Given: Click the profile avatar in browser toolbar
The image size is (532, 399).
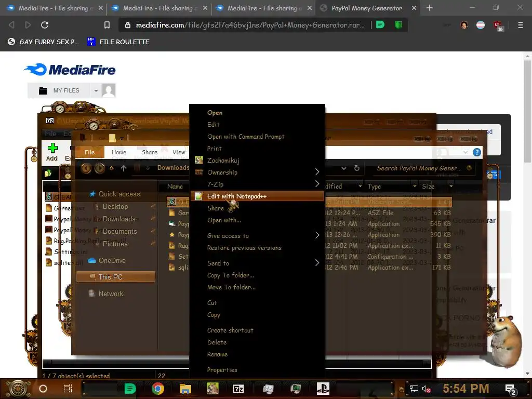Looking at the screenshot, I should point(464,25).
